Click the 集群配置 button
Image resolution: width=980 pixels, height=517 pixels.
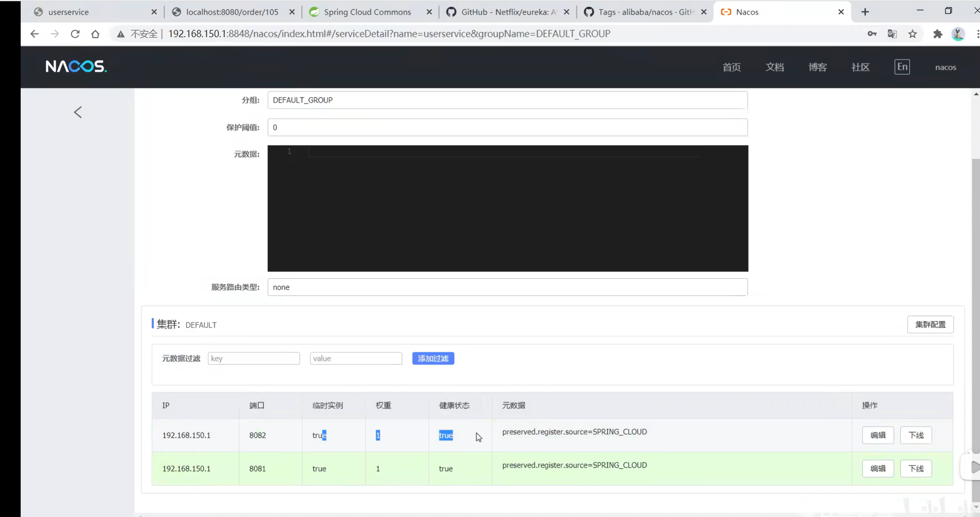click(x=930, y=325)
